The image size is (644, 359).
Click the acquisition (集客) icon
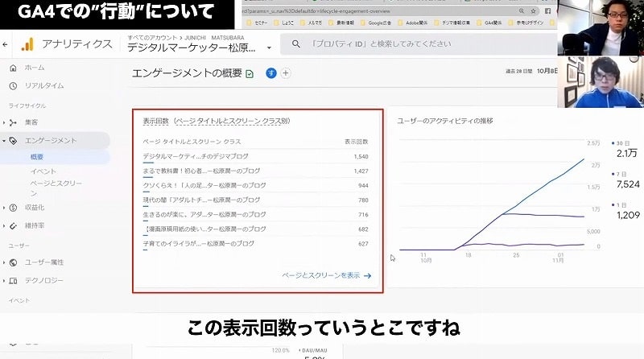[13, 122]
